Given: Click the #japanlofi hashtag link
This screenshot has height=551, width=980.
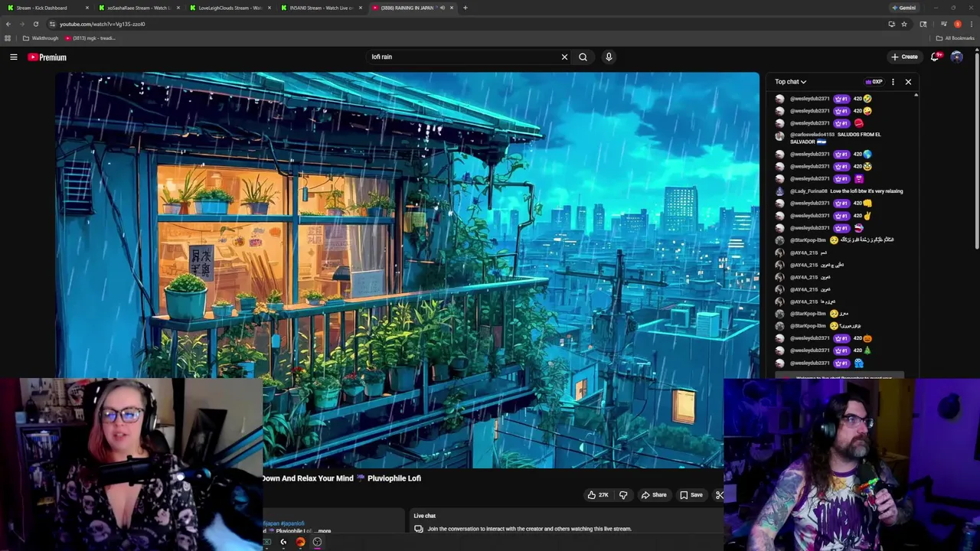Looking at the screenshot, I should tap(292, 523).
